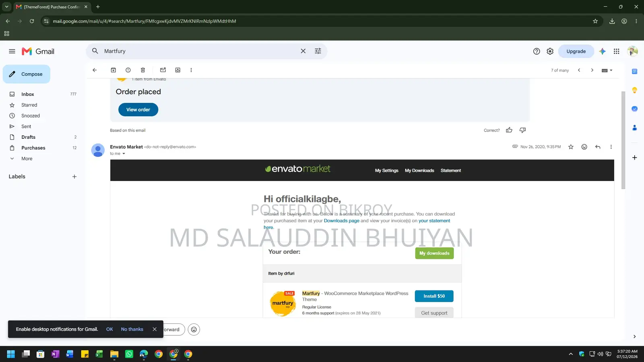This screenshot has height=362, width=644.
Task: Report this email as spam
Action: pyautogui.click(x=128, y=70)
